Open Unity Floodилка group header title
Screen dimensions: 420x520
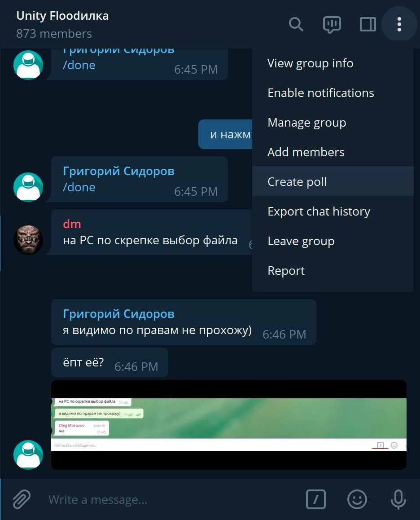[x=62, y=16]
